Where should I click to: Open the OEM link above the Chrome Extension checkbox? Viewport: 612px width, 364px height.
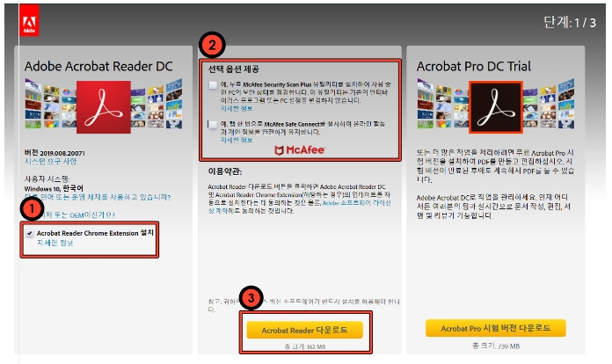(x=77, y=215)
